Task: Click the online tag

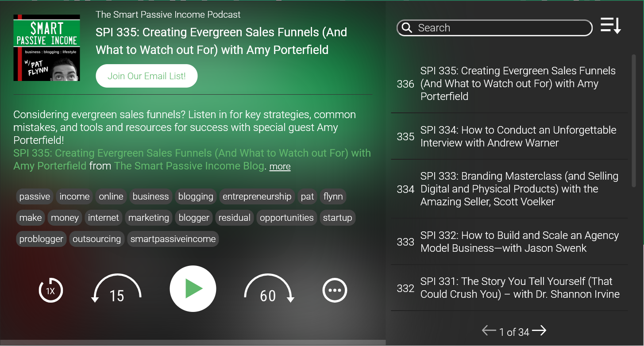Action: (111, 196)
